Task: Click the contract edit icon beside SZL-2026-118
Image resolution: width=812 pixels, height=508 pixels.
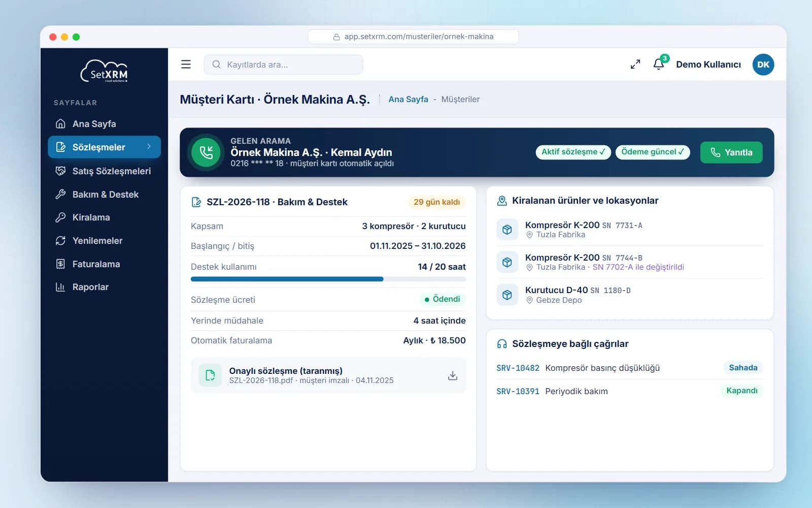Action: click(196, 202)
